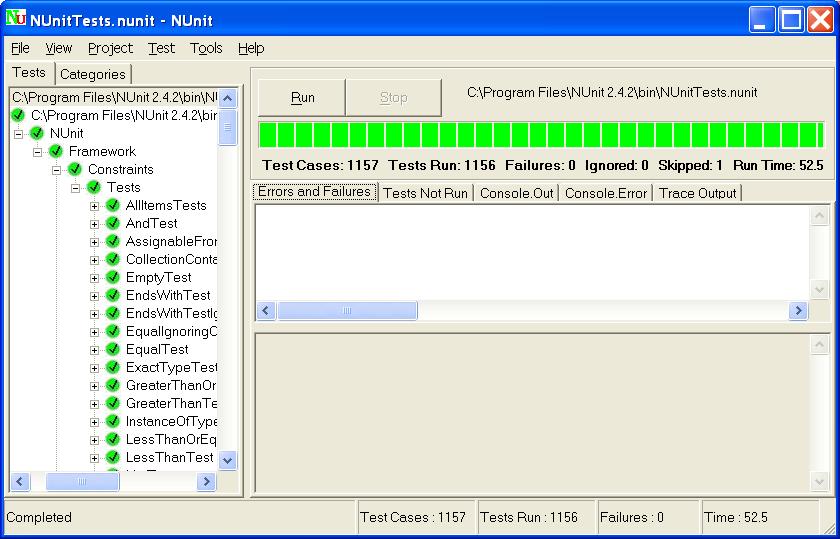
Task: Switch to Tests Not Run tab
Action: point(425,193)
